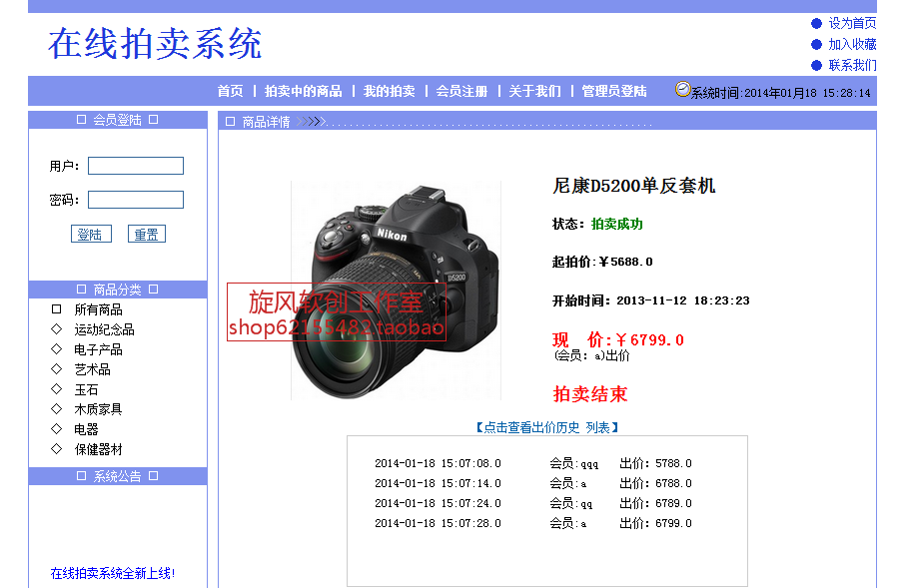Click the bid row priced 5788.0

(x=533, y=463)
